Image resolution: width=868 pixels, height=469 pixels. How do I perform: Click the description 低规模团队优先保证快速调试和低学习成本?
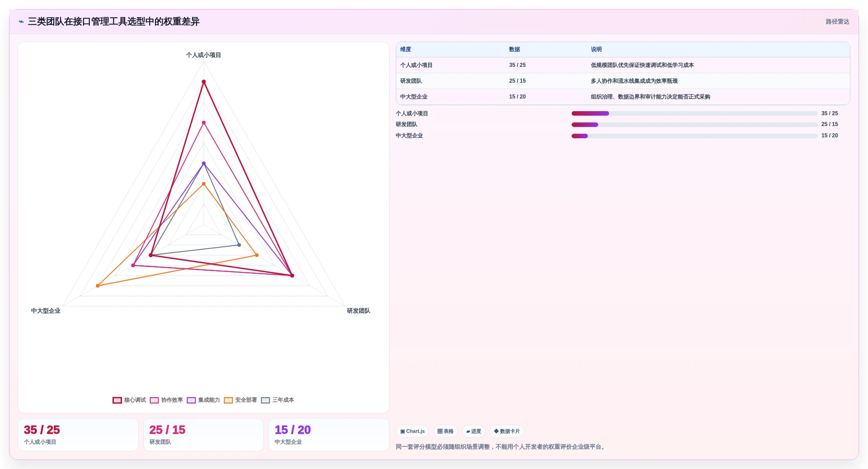(643, 65)
